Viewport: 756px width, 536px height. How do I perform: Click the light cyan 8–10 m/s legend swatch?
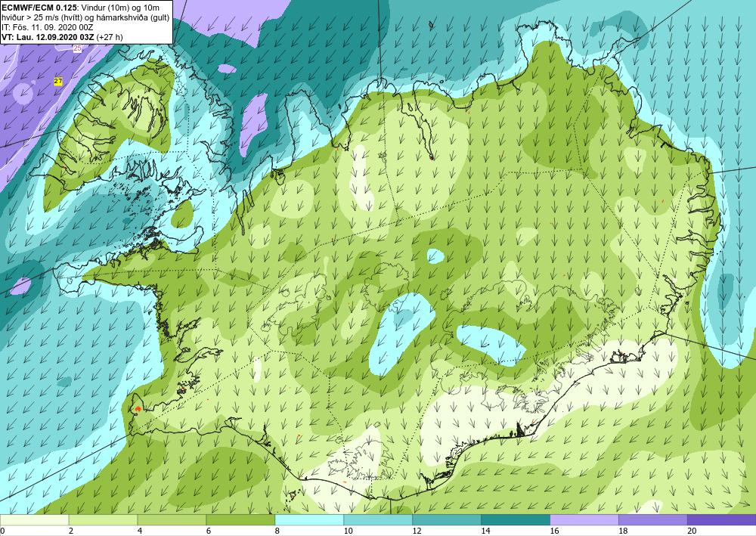click(x=309, y=520)
